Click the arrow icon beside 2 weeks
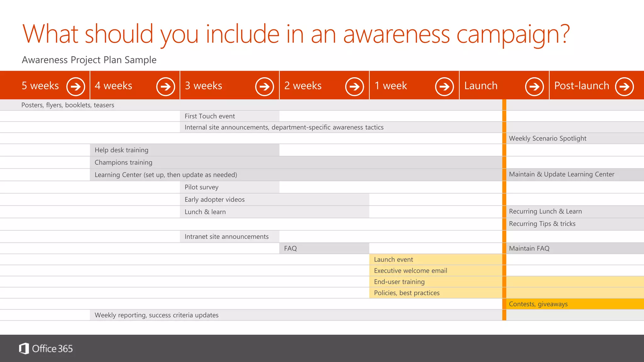Screen dimensions: 644x362 (354, 86)
